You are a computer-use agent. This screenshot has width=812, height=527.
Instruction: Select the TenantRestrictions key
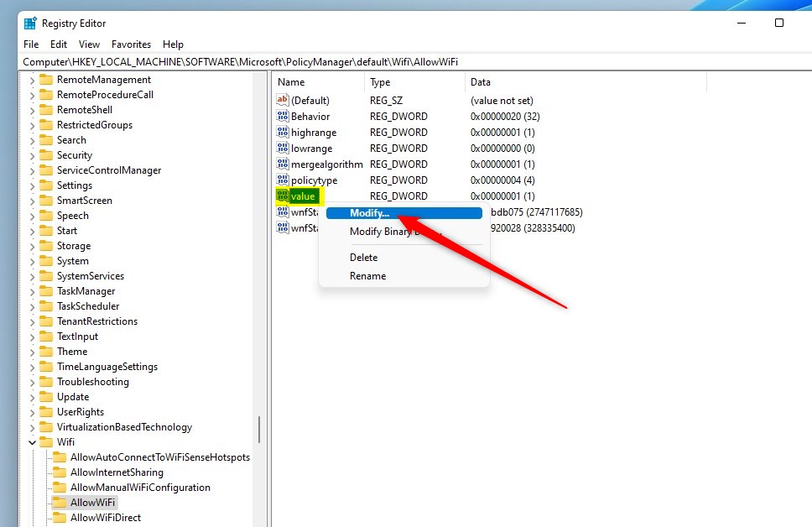point(97,321)
